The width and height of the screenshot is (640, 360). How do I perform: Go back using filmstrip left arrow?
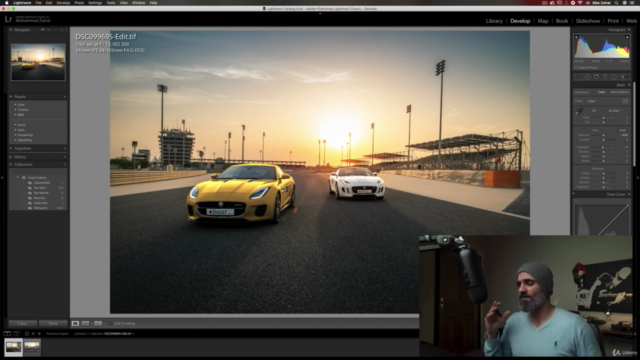(x=33, y=333)
